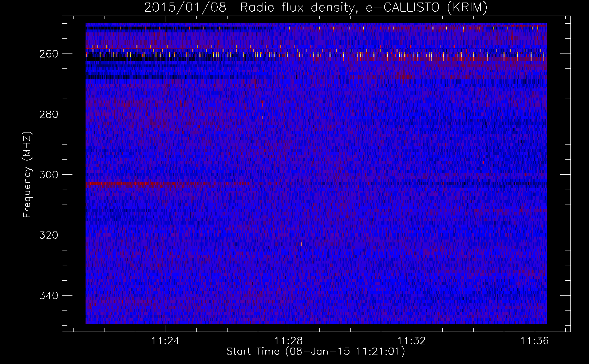
Task: Click the 11:28 time tick label
Action: tap(289, 341)
